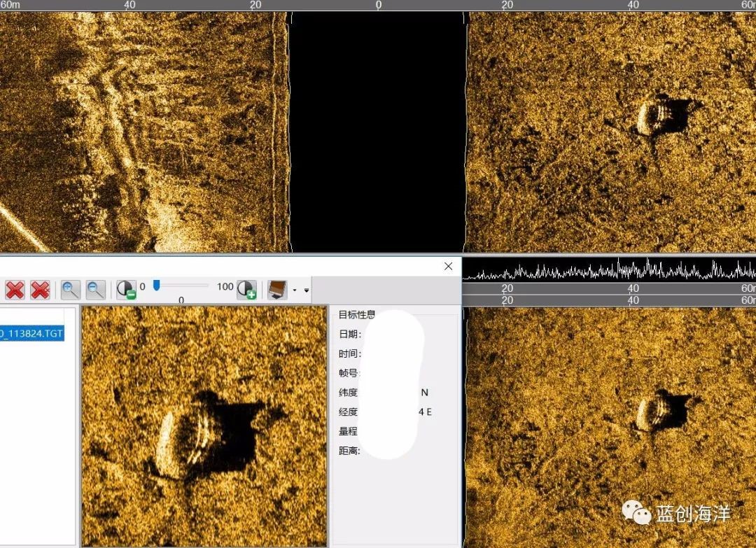Click the enlarged target image in the dialog
The image size is (756, 548).
(x=204, y=427)
